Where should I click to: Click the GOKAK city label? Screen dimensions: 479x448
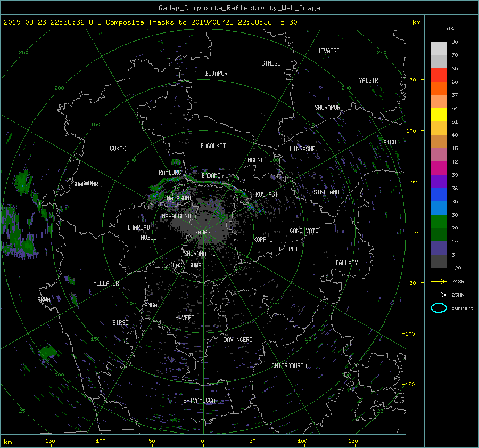point(118,149)
